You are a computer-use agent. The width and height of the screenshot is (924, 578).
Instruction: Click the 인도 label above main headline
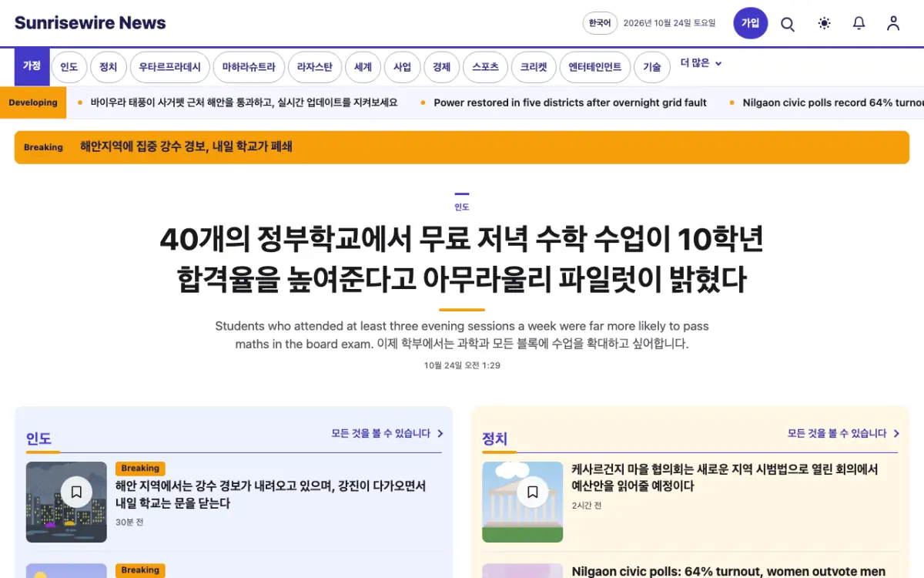click(462, 207)
